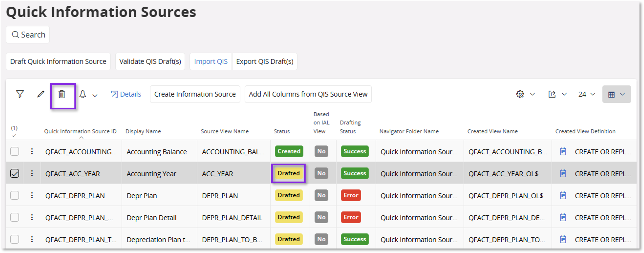Click the table view layout icon
This screenshot has width=644, height=253.
click(x=611, y=94)
